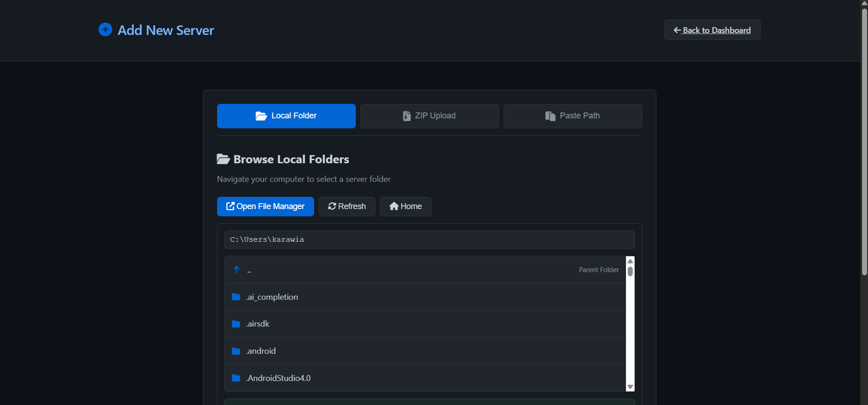
Task: Click the folder icon next to .ai_completion
Action: (x=236, y=297)
